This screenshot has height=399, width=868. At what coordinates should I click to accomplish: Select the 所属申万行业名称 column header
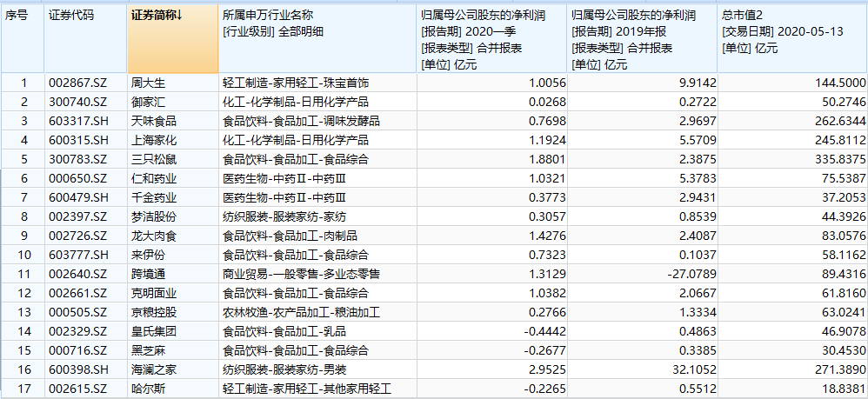pos(317,39)
